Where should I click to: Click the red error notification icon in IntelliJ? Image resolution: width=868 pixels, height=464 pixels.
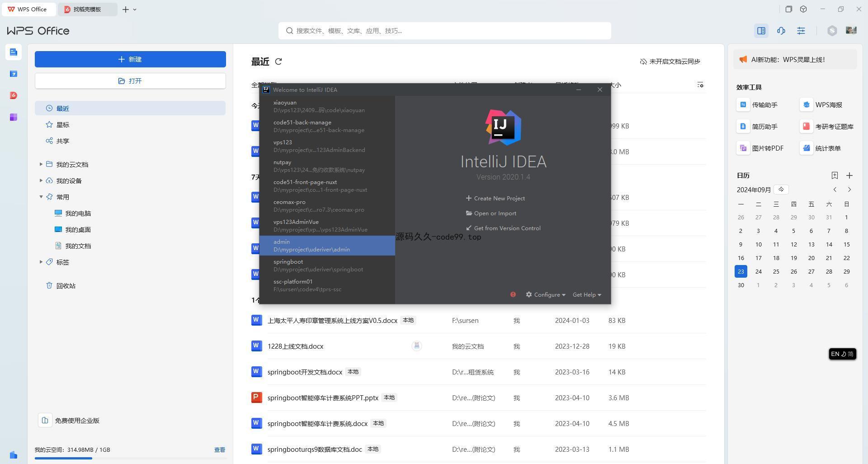click(x=513, y=294)
